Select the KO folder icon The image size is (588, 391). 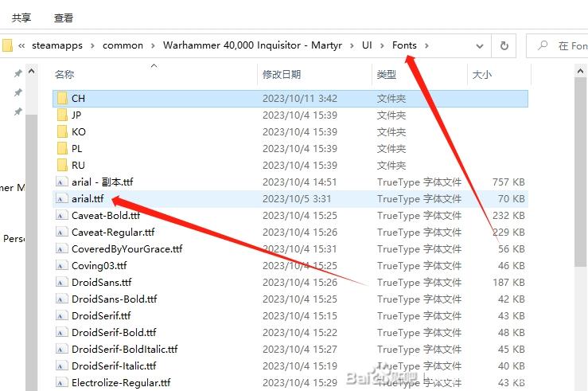pos(62,131)
